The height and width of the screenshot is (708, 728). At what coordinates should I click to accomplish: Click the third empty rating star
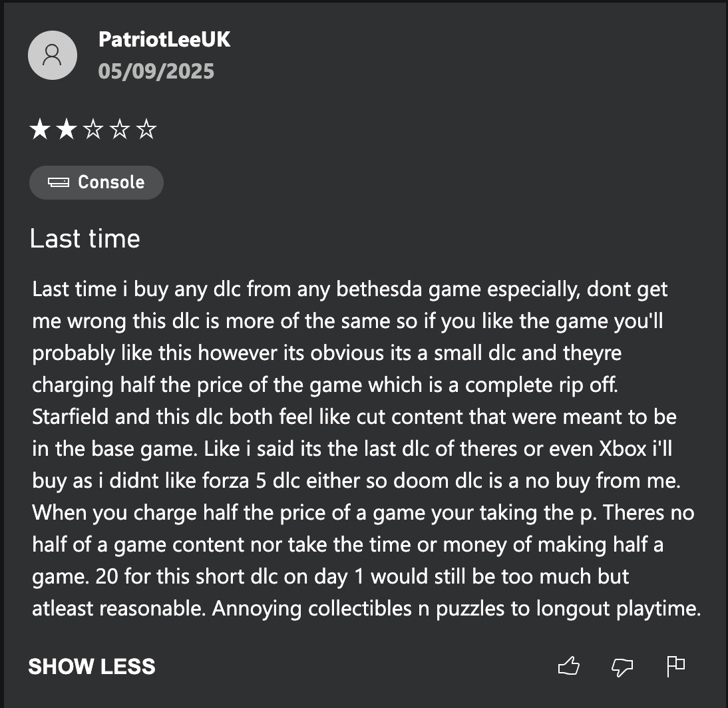pos(93,129)
